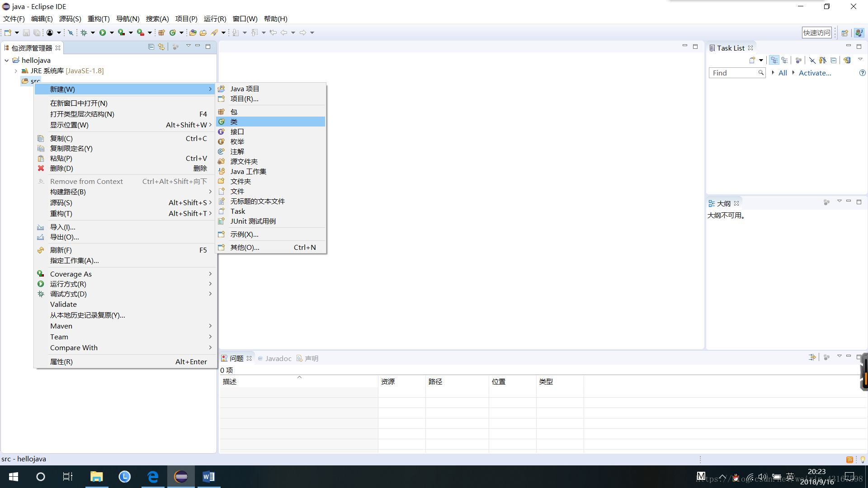
Task: Select Class (类) in New submenu
Action: click(271, 122)
